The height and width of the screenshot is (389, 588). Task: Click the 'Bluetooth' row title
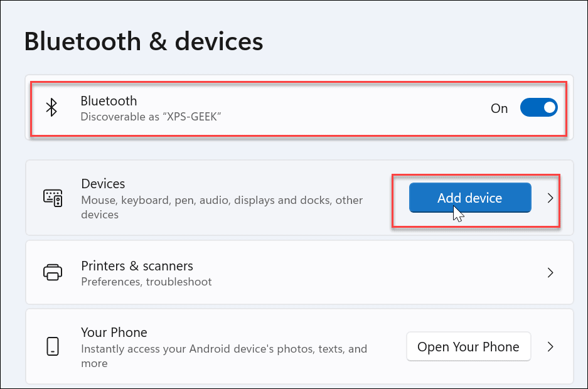(x=109, y=101)
